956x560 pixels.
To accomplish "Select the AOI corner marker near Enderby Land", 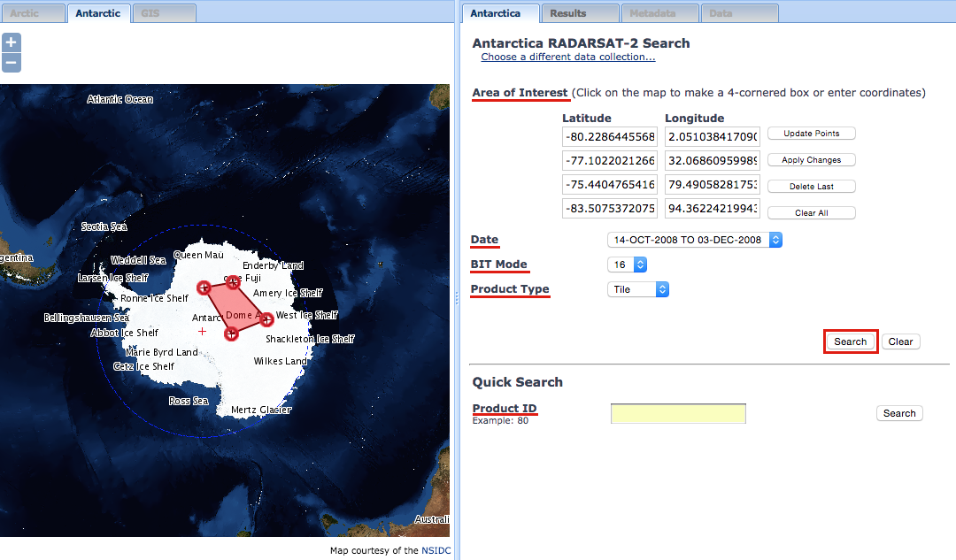I will pos(233,281).
